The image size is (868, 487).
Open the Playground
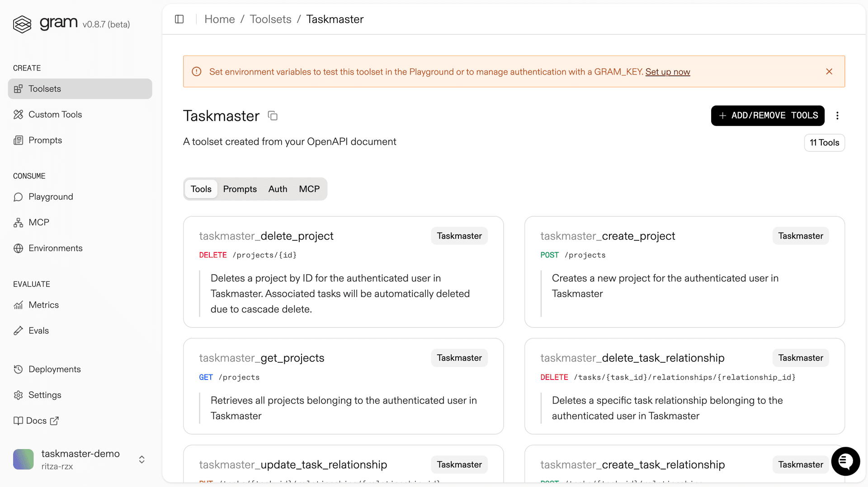pos(51,197)
